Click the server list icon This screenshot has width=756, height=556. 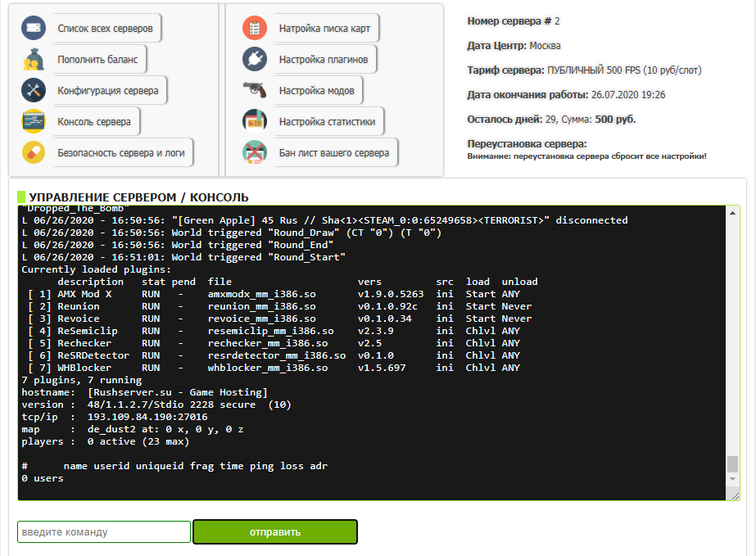(34, 28)
